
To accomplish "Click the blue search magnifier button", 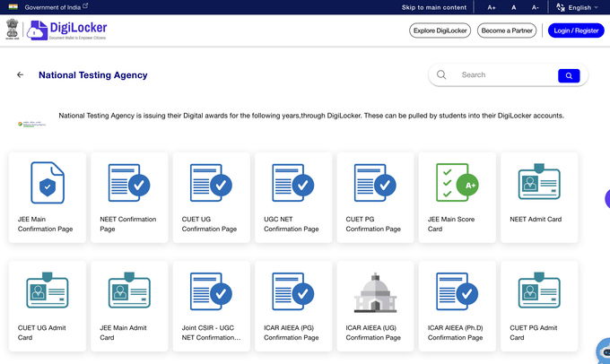I will tap(569, 76).
